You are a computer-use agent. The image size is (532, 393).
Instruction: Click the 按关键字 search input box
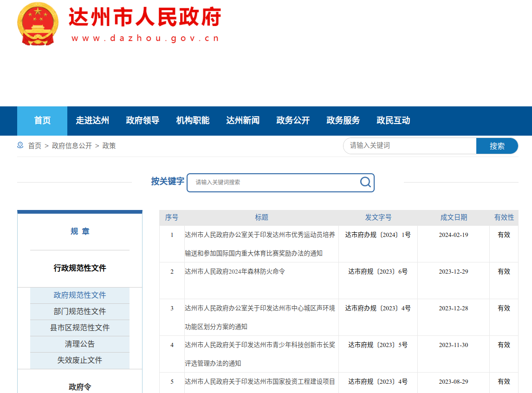(x=274, y=183)
